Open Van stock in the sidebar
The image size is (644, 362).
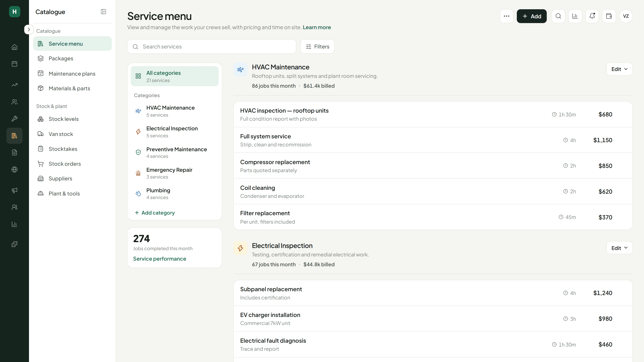(72, 134)
